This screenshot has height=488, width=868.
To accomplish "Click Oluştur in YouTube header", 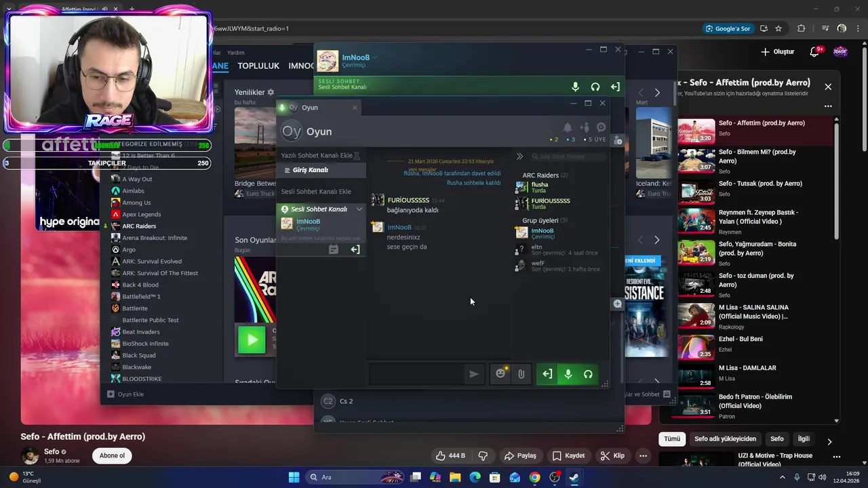I will (777, 52).
